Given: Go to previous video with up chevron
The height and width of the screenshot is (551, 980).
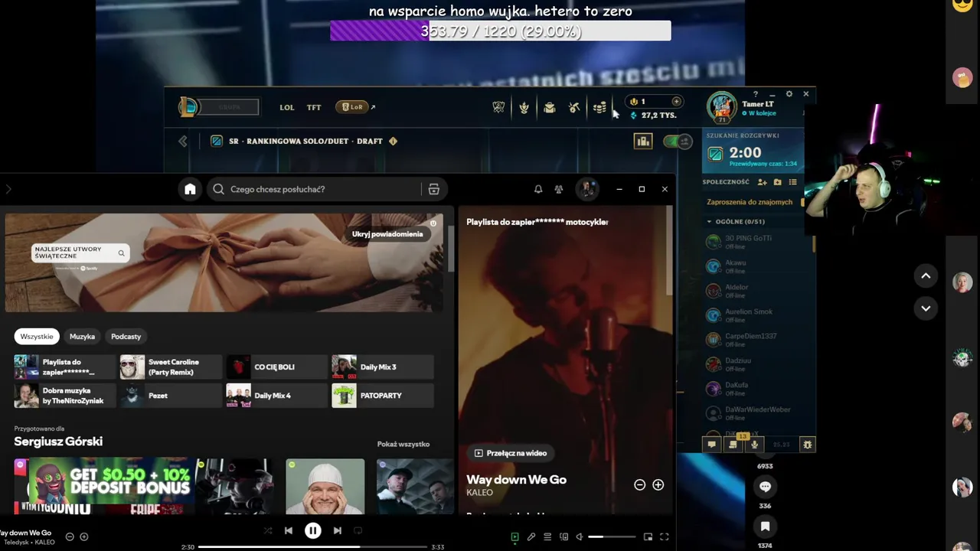Looking at the screenshot, I should coord(926,275).
